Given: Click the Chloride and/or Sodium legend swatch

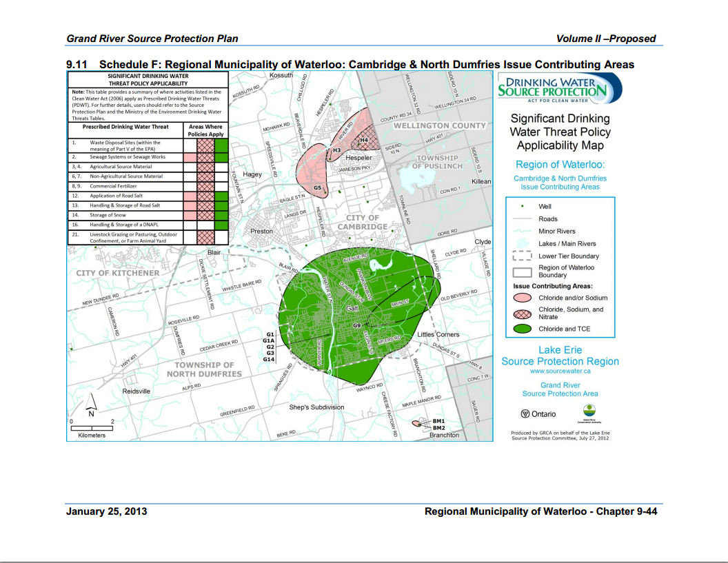Looking at the screenshot, I should point(523,298).
